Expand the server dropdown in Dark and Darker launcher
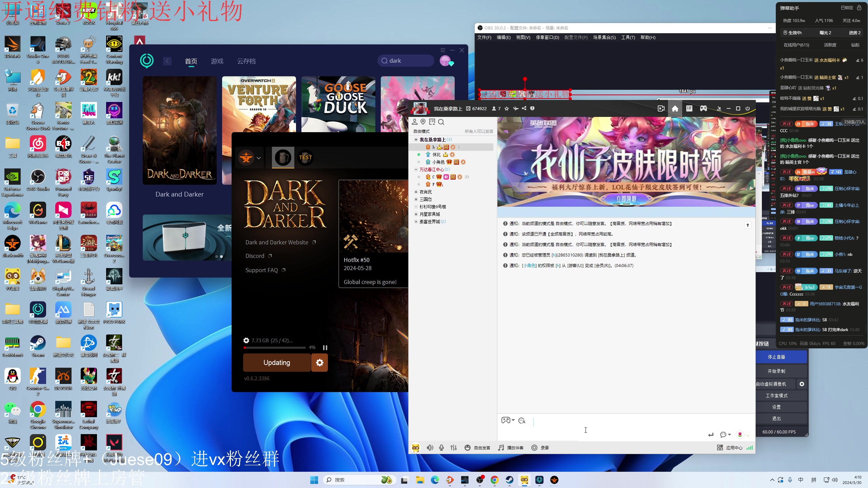This screenshot has height=488, width=868. coord(258,158)
